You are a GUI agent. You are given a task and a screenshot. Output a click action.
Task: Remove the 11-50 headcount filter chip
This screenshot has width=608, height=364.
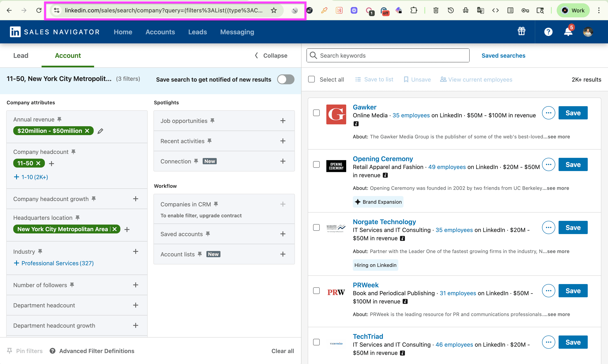click(38, 163)
